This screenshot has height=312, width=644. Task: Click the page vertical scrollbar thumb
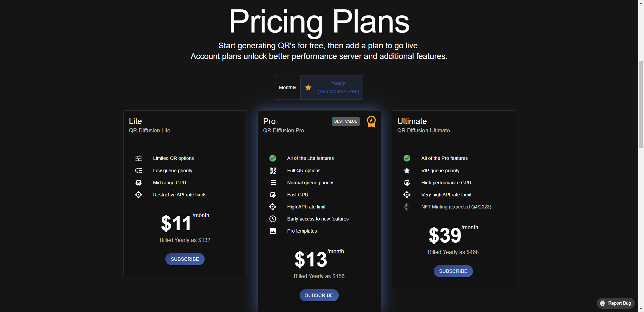tap(641, 105)
